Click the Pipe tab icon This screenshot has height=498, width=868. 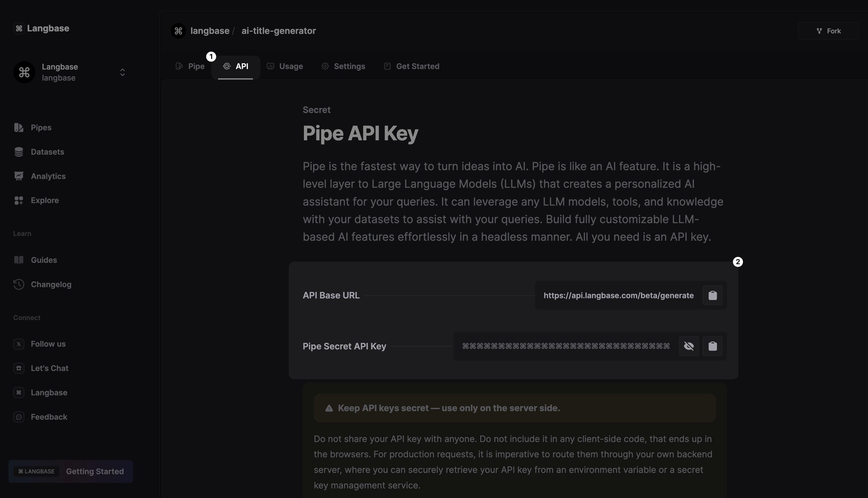(179, 66)
